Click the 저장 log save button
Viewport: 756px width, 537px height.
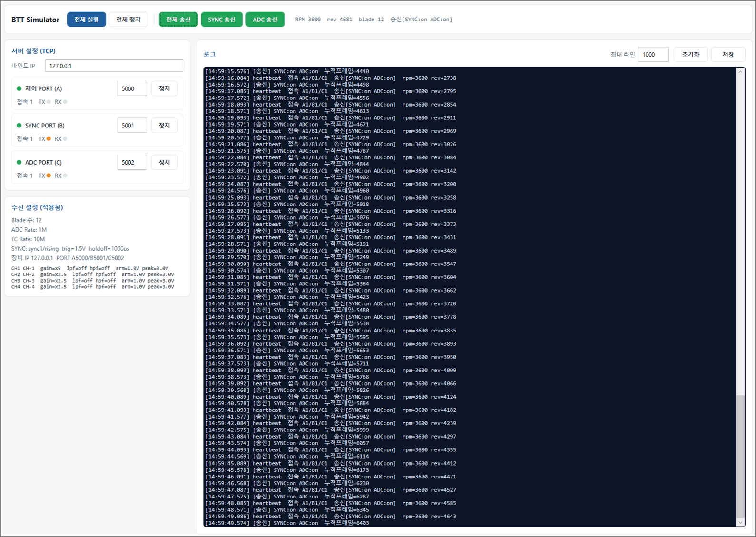[728, 55]
